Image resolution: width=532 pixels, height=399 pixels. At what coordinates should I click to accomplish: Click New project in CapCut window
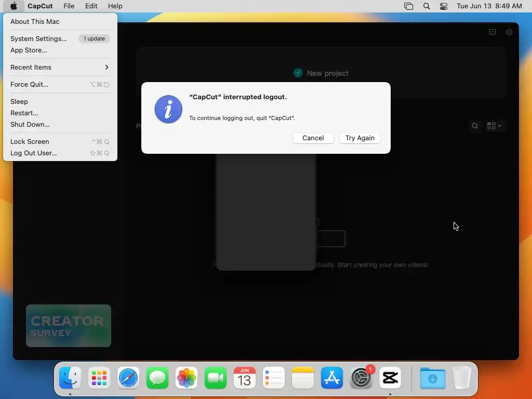pos(321,73)
